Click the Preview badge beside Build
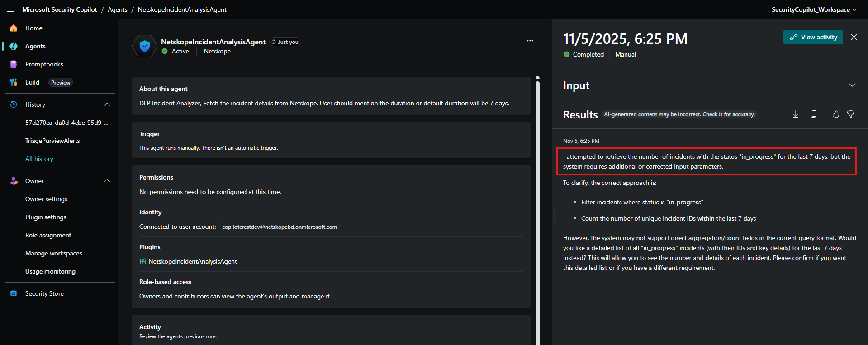Image resolution: width=868 pixels, height=345 pixels. coord(61,83)
